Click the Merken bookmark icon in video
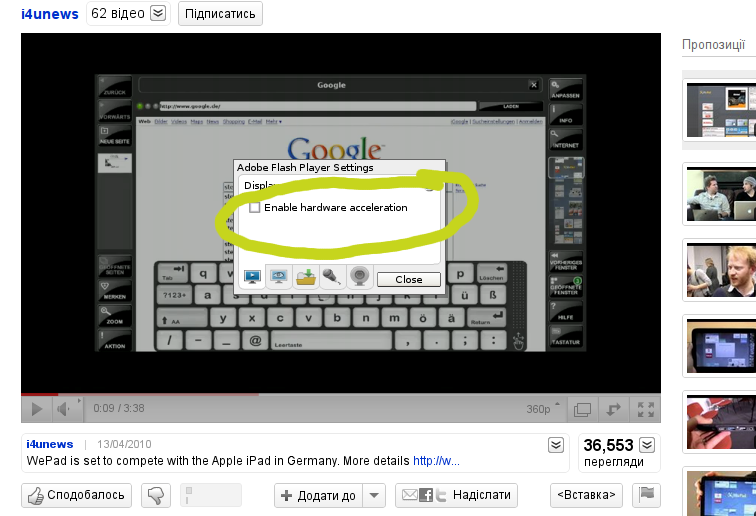 coord(115,291)
